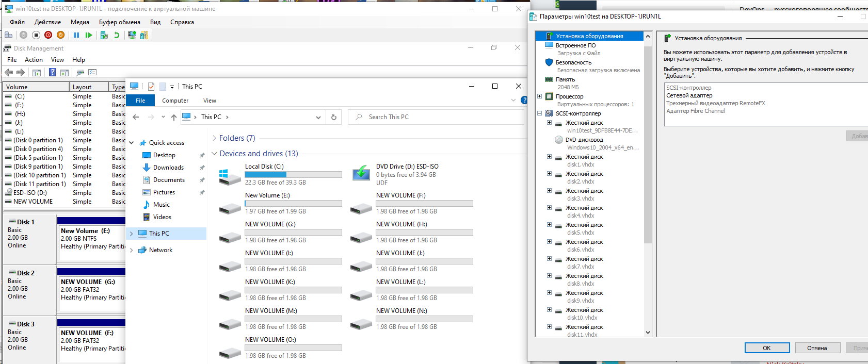
Task: Expand the Explorer ribbon chevron
Action: tap(513, 100)
